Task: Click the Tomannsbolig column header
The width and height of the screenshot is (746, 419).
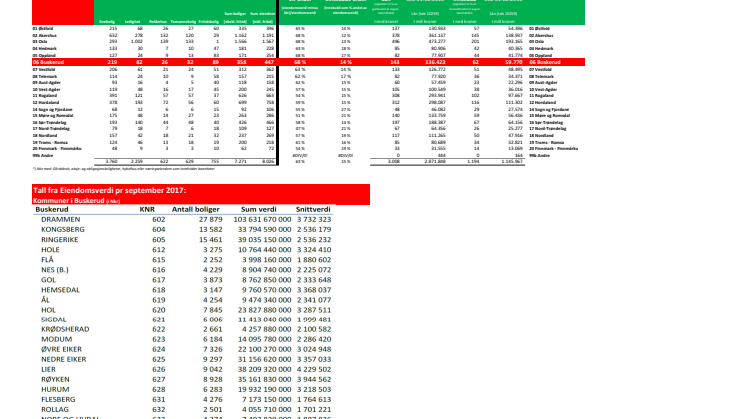Action: point(183,21)
